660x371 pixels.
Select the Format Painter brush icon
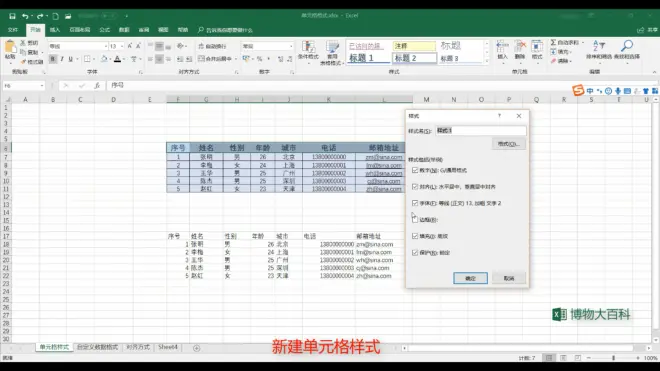24,62
